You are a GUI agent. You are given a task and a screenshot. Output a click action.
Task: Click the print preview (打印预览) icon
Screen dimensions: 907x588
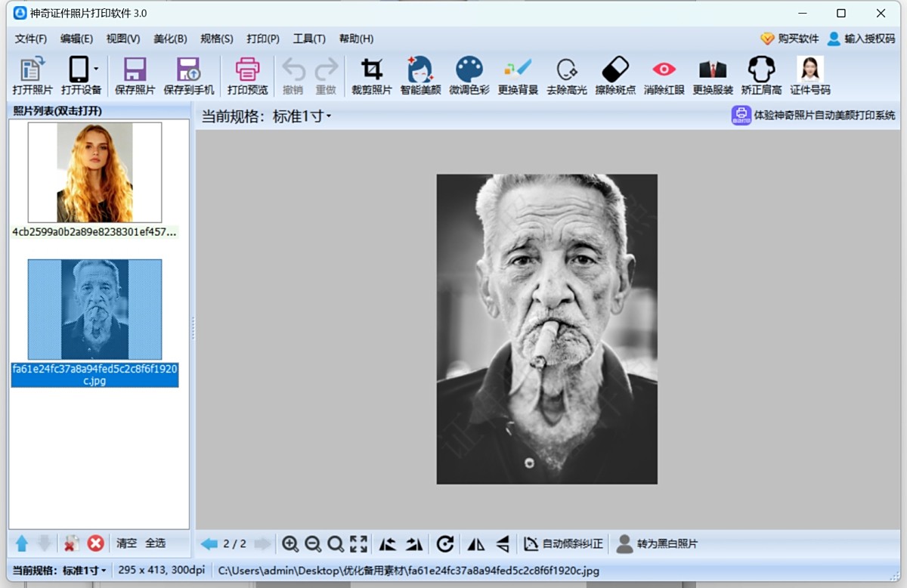pos(247,76)
